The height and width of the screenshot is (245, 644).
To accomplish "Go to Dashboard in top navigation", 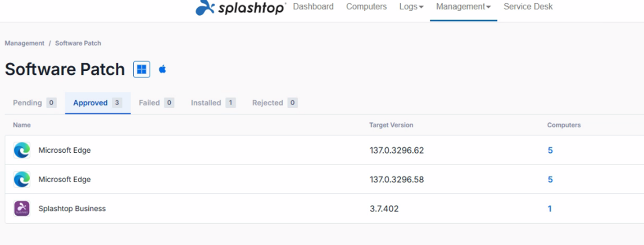I will pyautogui.click(x=313, y=7).
